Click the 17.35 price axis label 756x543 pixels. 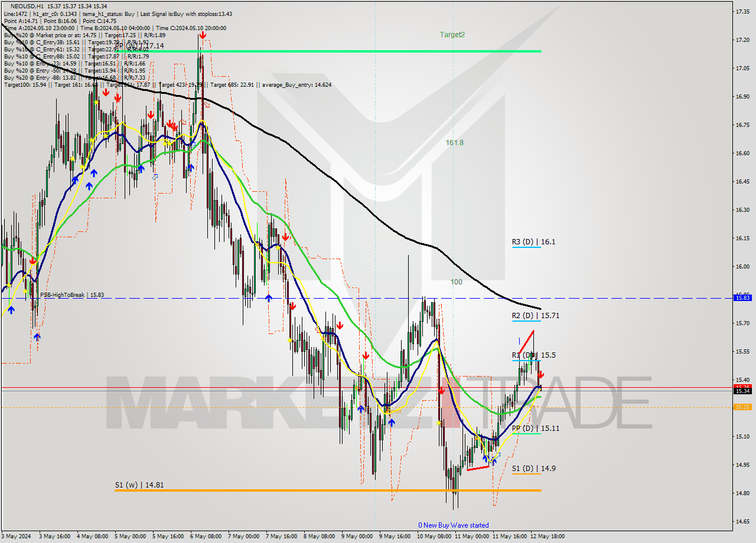742,11
